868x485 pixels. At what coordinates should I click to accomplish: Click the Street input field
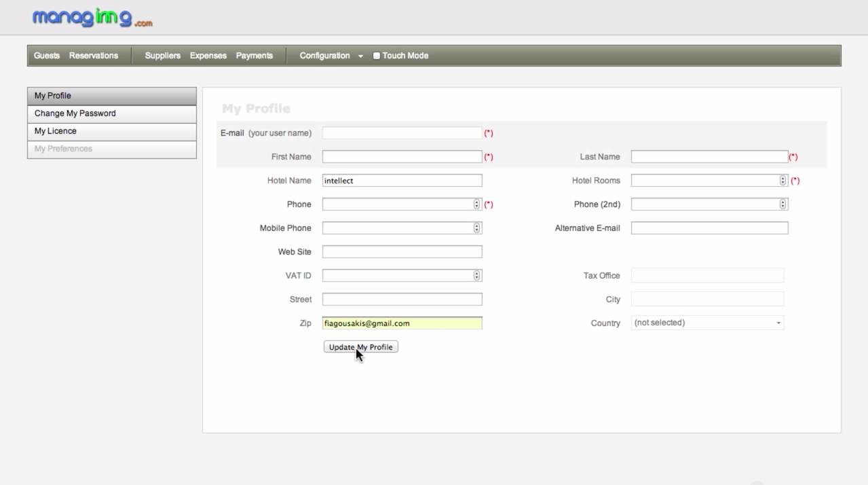402,300
